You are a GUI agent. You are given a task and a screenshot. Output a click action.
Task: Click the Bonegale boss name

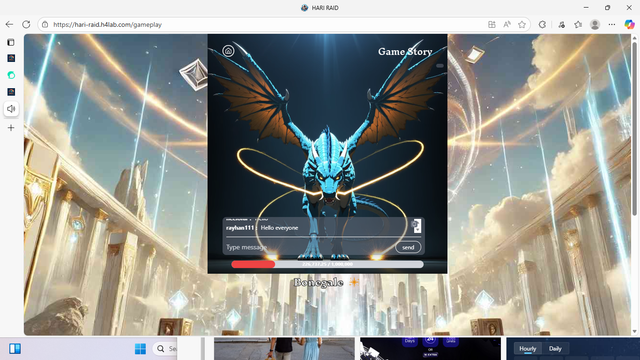318,282
